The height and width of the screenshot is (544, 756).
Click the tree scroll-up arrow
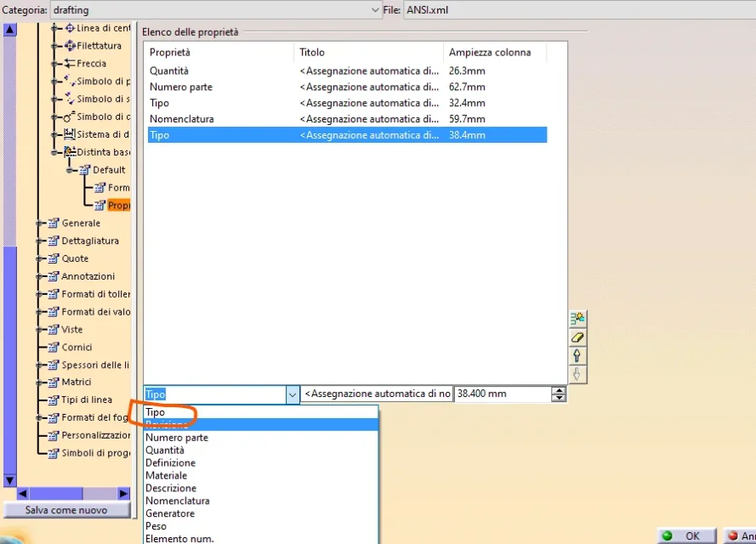coord(10,30)
